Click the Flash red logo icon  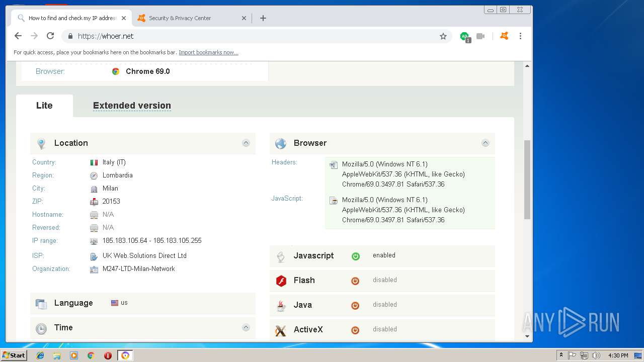(281, 281)
